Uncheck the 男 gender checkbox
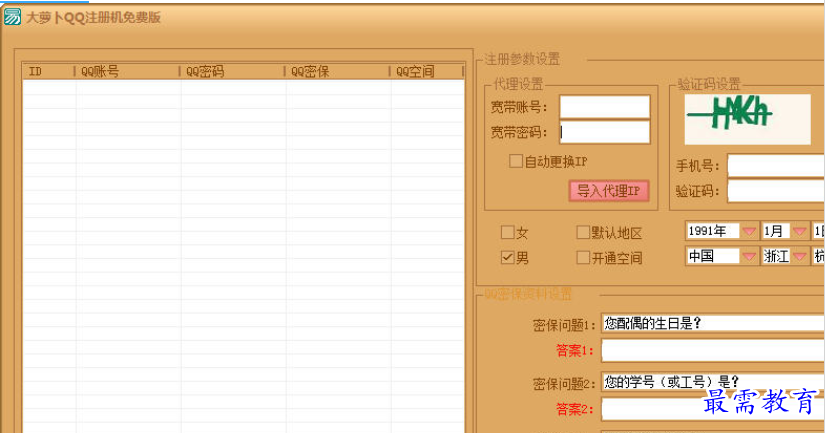Viewport: 825px width, 433px height. 507,257
